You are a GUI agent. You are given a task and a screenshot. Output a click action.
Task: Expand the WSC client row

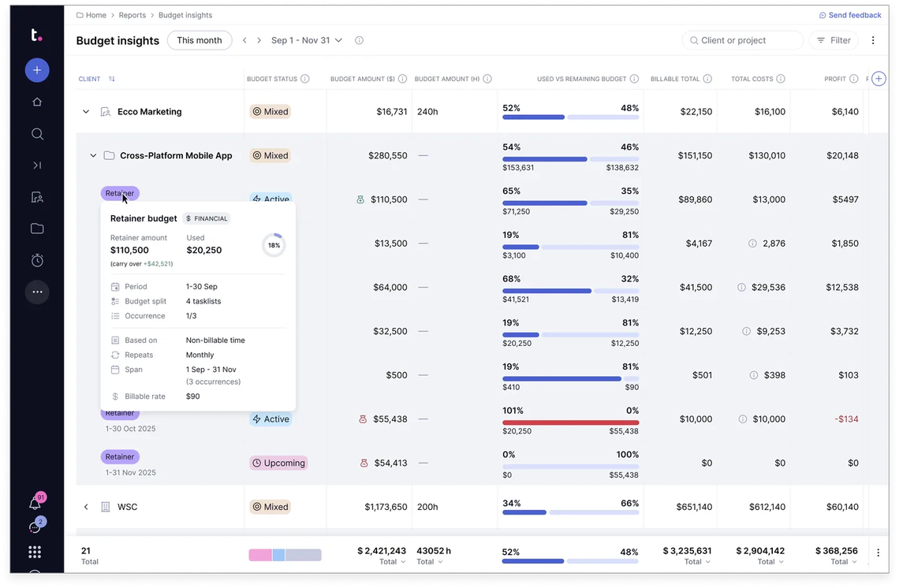[86, 507]
